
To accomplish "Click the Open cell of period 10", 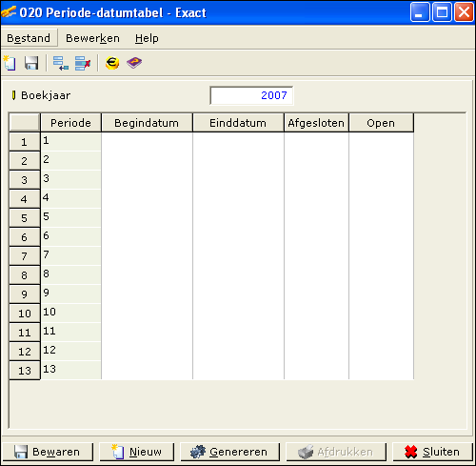I will (381, 314).
